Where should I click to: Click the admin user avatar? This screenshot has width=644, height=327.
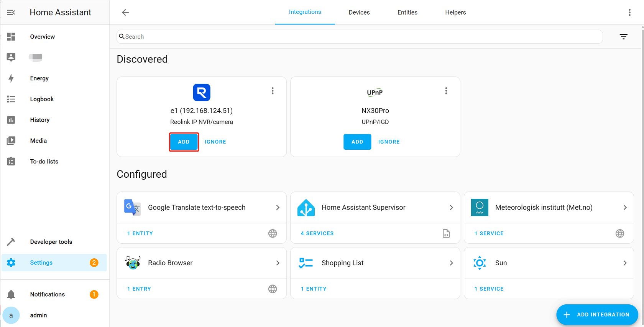pos(11,315)
